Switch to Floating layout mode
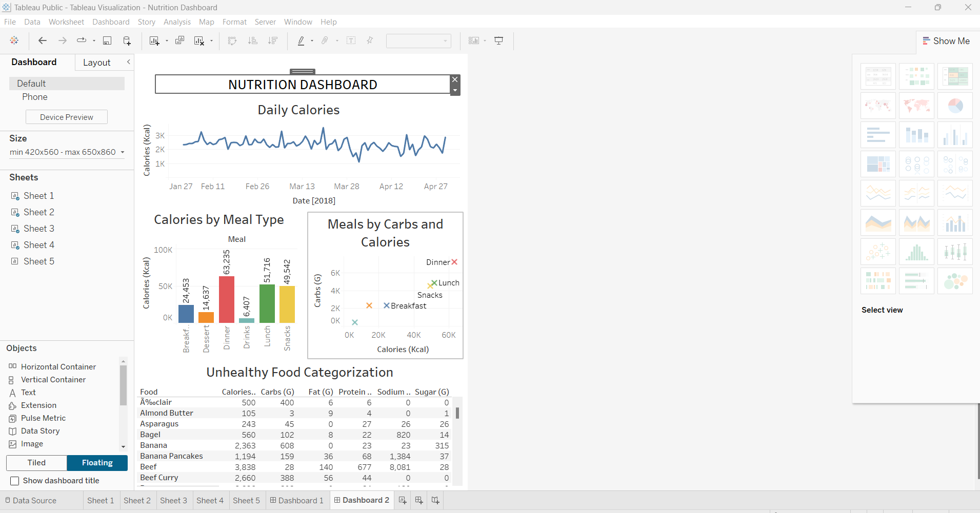980x513 pixels. pos(97,463)
